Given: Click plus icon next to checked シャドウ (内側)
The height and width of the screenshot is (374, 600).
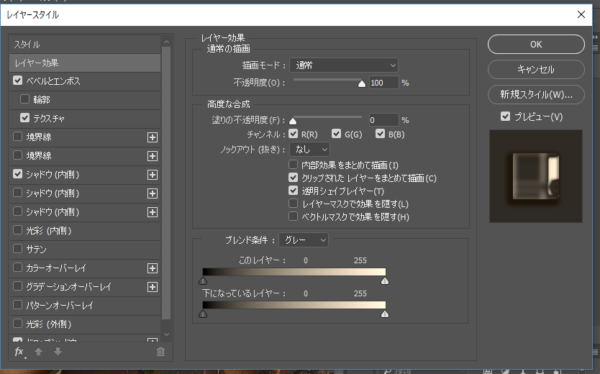Looking at the screenshot, I should 152,175.
